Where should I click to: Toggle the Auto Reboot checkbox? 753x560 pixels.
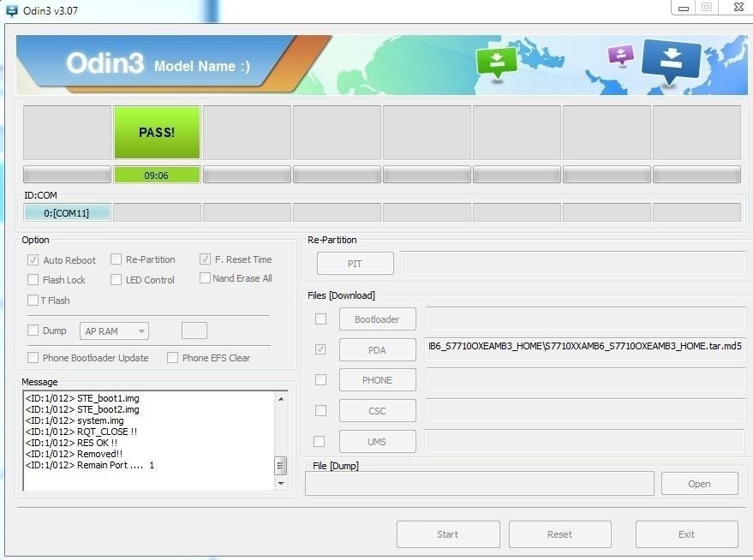pos(33,260)
